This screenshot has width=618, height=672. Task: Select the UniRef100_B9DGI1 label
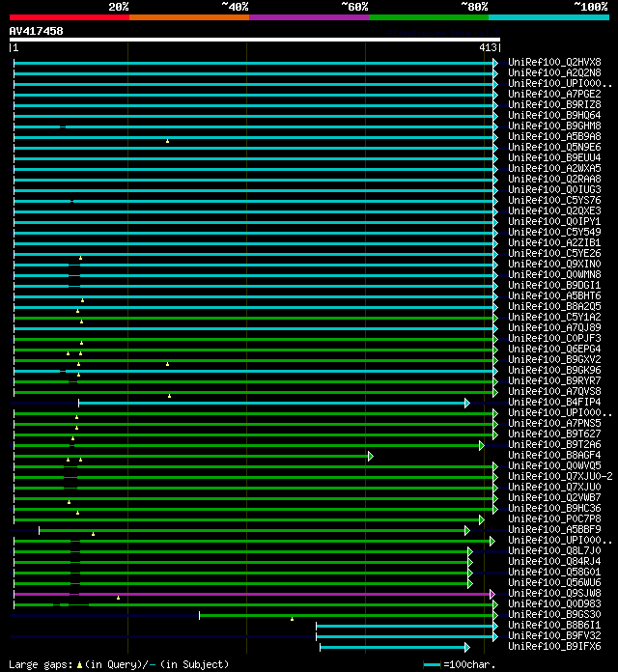[x=554, y=285]
